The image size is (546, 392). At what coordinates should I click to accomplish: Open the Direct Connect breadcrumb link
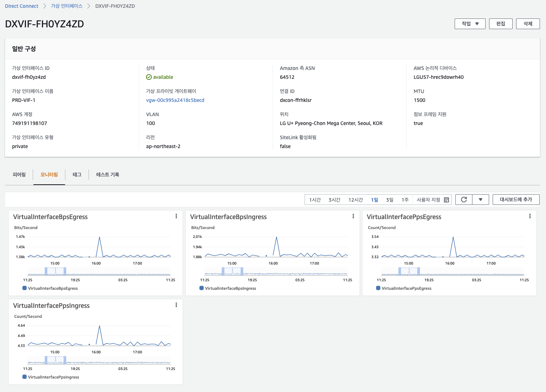pyautogui.click(x=22, y=6)
